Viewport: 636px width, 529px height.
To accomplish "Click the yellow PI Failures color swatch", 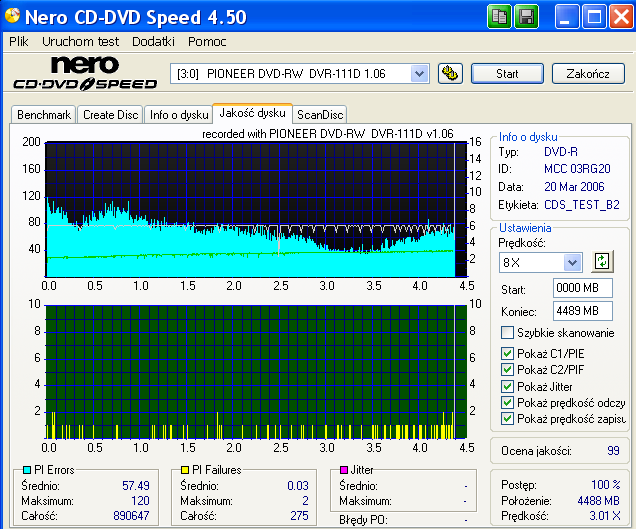I will pyautogui.click(x=185, y=470).
